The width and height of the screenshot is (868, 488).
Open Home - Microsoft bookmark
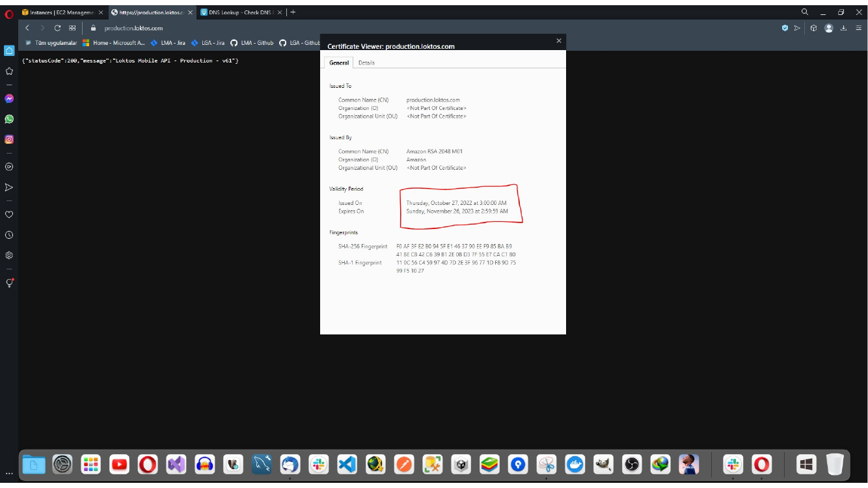(114, 43)
